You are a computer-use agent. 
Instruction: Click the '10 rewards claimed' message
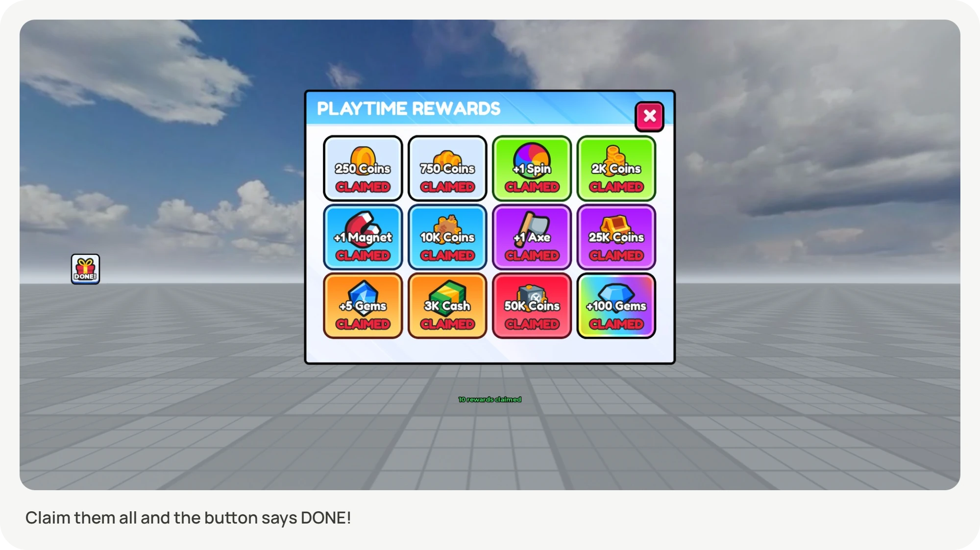490,400
